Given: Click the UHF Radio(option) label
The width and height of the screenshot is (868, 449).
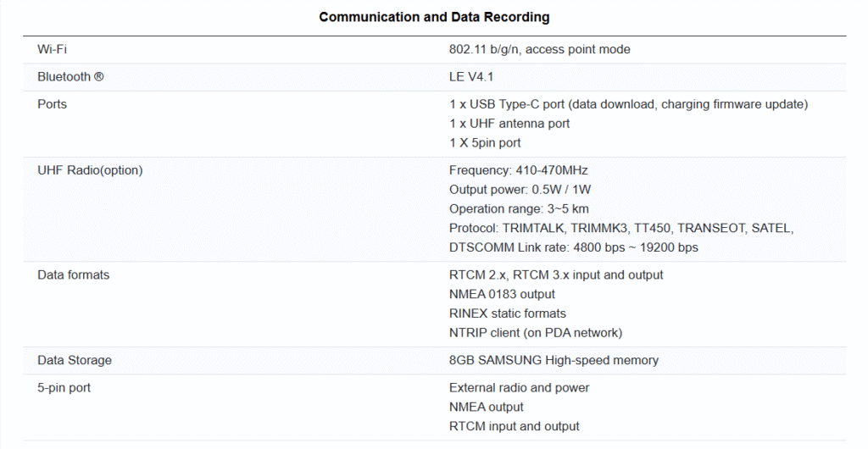Looking at the screenshot, I should tap(90, 170).
